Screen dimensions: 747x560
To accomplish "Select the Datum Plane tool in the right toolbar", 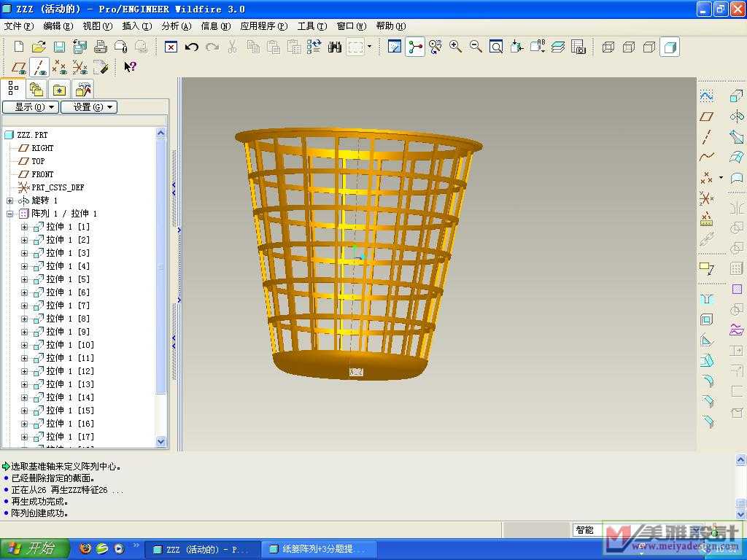I will [707, 116].
